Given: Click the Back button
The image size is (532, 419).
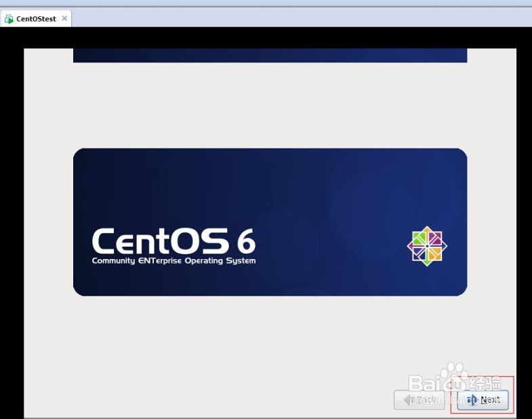Looking at the screenshot, I should click(x=419, y=400).
